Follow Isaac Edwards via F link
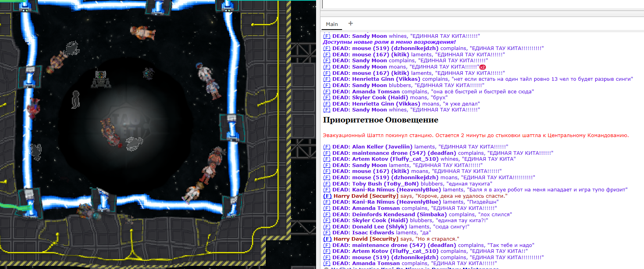 coord(326,233)
